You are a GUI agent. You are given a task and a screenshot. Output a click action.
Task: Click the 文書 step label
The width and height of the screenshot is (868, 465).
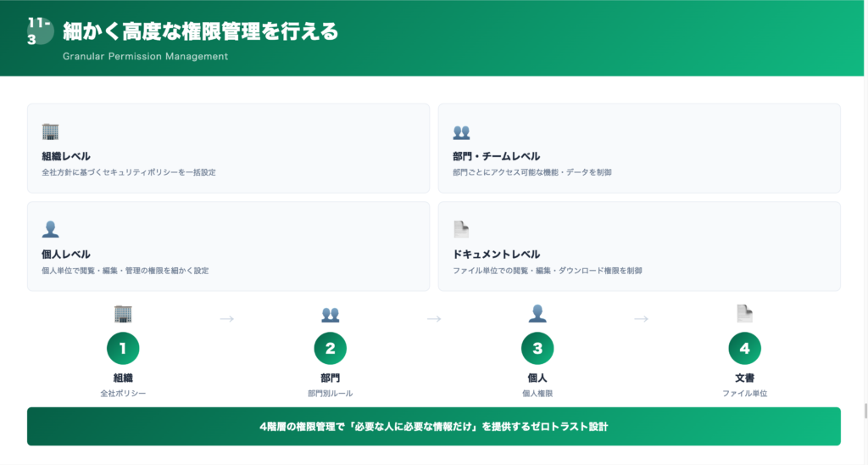[744, 378]
